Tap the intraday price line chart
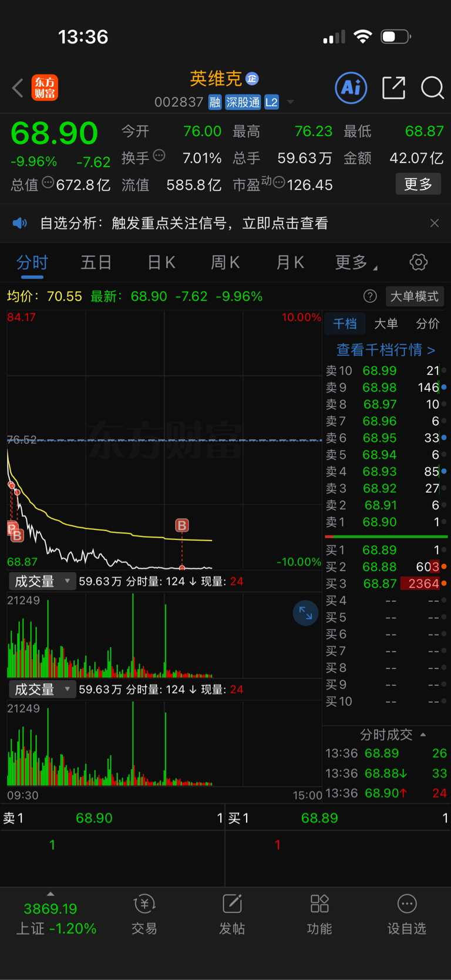Viewport: 451px width, 980px height. click(x=164, y=440)
